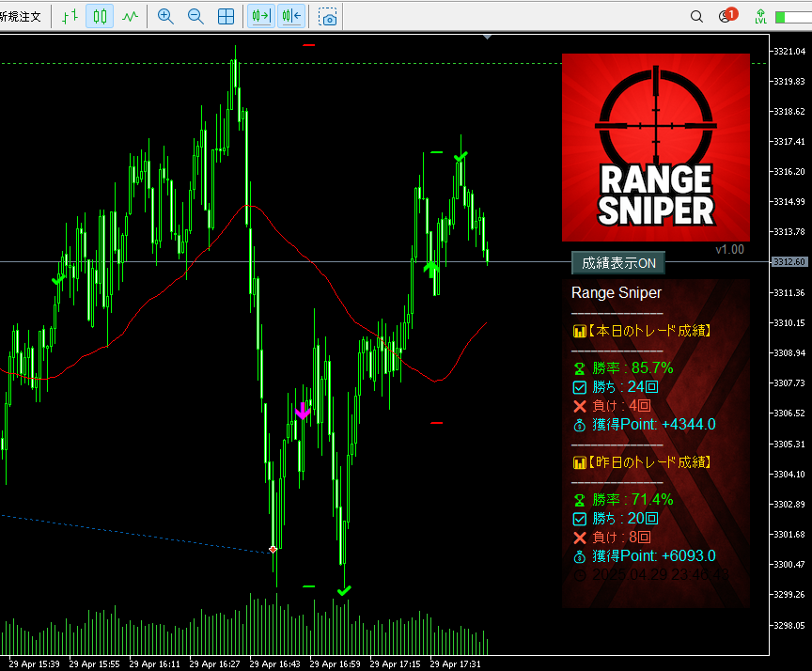Toggle chart shift from right edge
This screenshot has width=812, height=671.
[x=291, y=17]
